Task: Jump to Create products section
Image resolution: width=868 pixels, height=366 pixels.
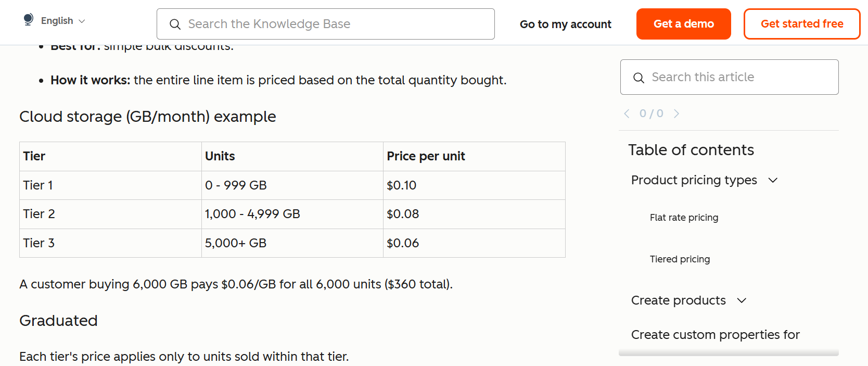Action: tap(678, 300)
